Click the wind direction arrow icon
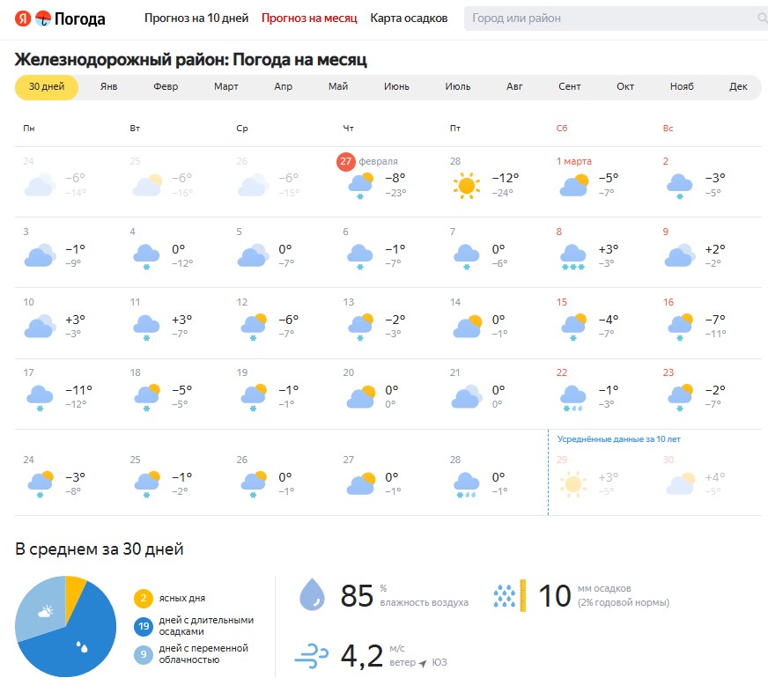Viewport: 768px width, 700px height. pyautogui.click(x=423, y=663)
